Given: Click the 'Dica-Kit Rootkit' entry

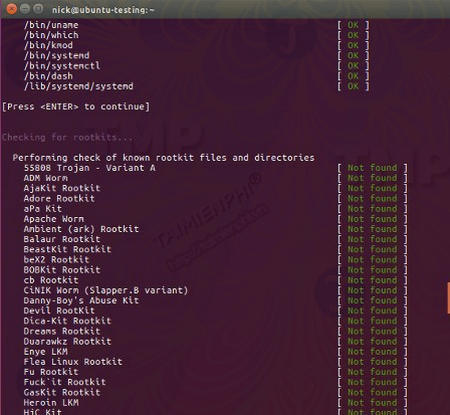Looking at the screenshot, I should pyautogui.click(x=67, y=321).
